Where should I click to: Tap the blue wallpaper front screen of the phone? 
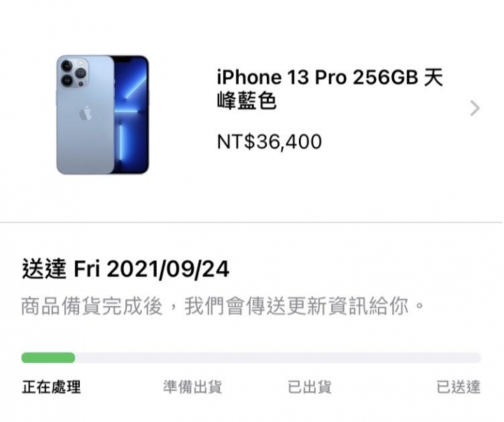tap(132, 115)
